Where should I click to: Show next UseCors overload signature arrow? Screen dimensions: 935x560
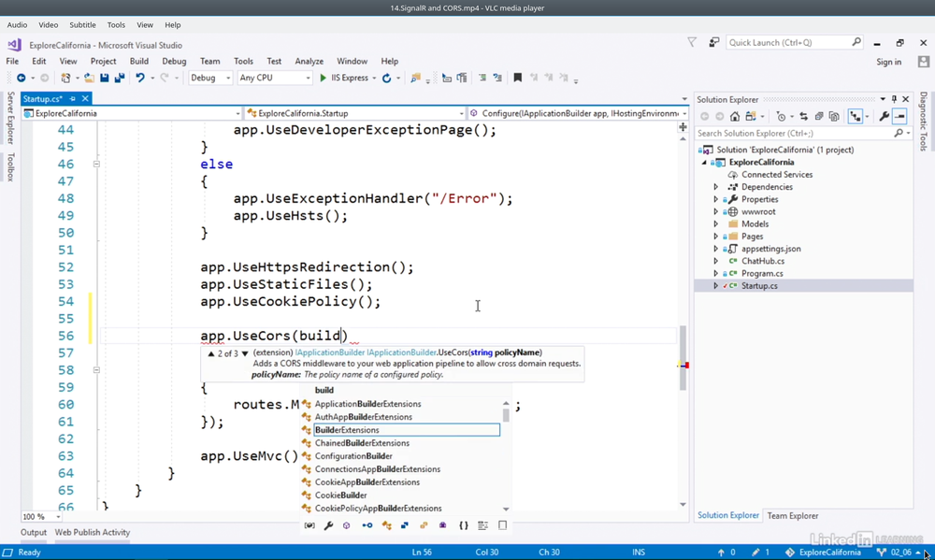pyautogui.click(x=244, y=353)
